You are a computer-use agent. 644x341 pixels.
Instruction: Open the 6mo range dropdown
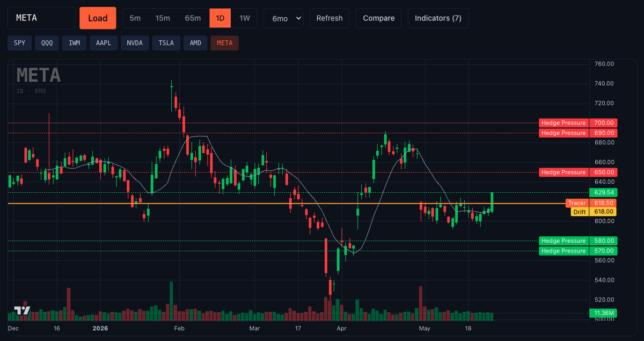tap(283, 18)
